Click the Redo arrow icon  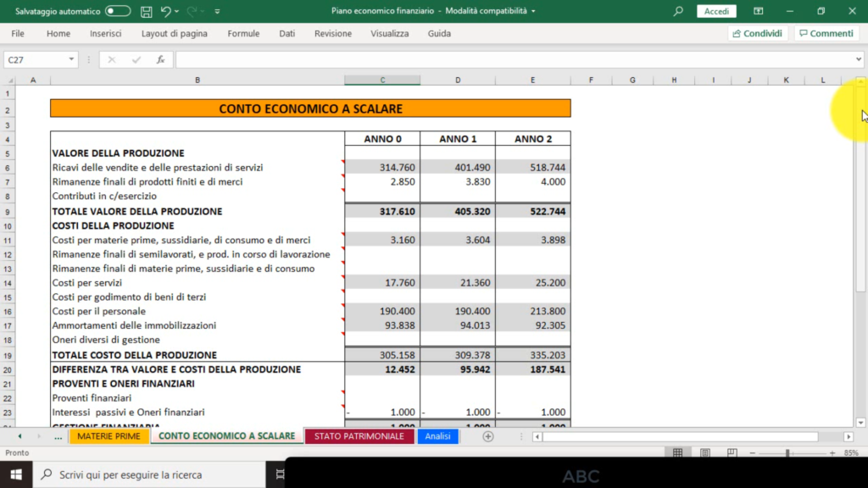(x=192, y=11)
